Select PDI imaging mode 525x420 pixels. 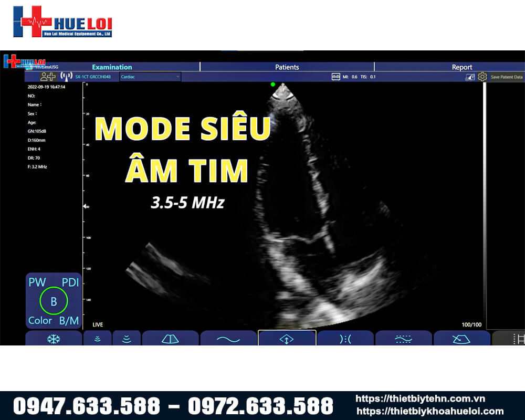70,282
